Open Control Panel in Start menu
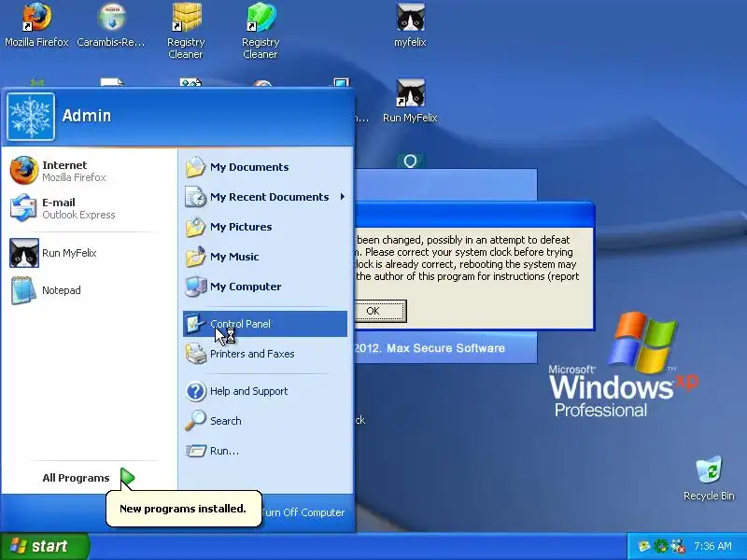Viewport: 747px width, 560px height. tap(265, 324)
